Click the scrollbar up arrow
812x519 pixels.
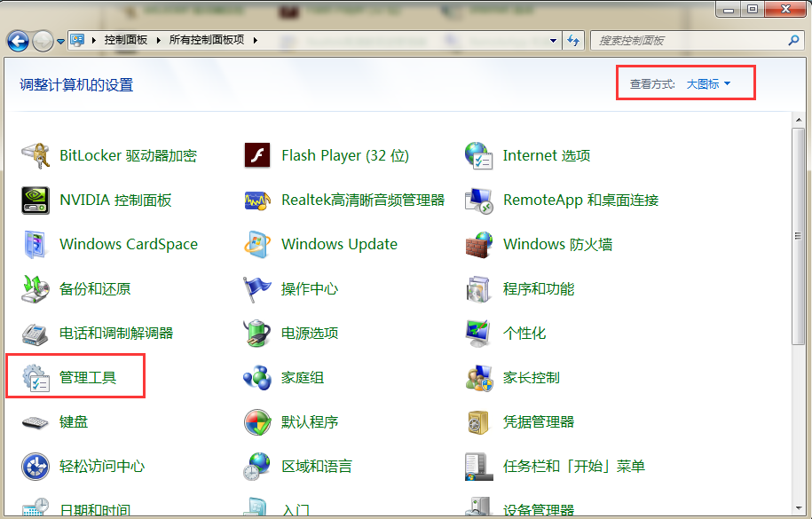(799, 120)
